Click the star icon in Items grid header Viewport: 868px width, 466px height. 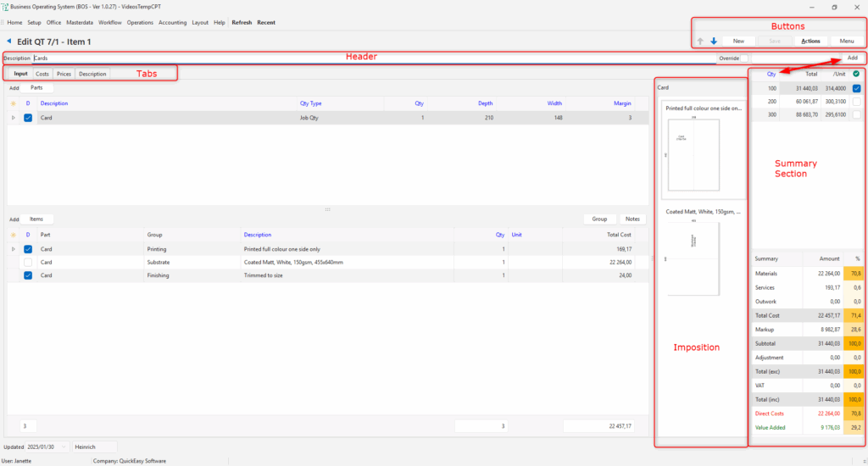point(13,234)
